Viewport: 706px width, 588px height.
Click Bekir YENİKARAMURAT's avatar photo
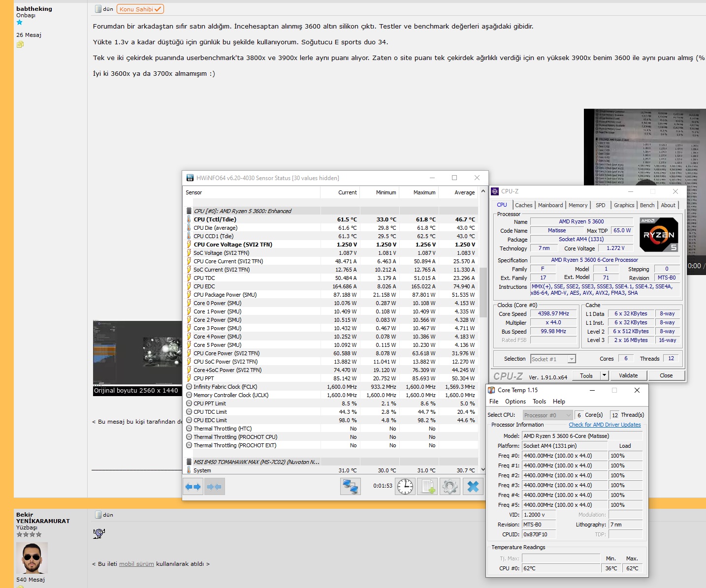point(32,558)
